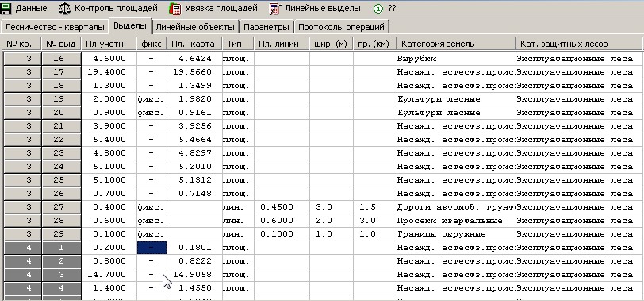Click the 0.6000 line area cell of выдел 28
This screenshot has width=644, height=301.
pos(282,221)
